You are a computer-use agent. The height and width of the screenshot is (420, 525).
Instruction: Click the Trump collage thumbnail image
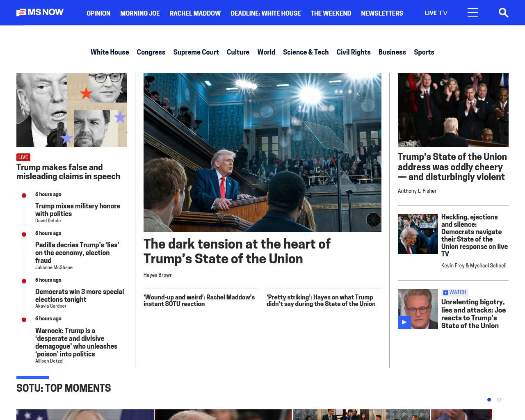click(x=72, y=110)
